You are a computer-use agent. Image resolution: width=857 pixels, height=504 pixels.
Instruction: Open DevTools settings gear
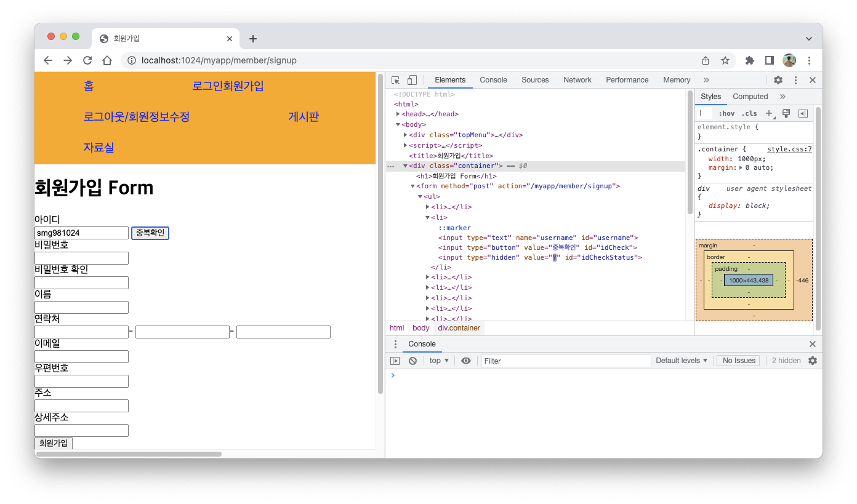click(x=778, y=80)
